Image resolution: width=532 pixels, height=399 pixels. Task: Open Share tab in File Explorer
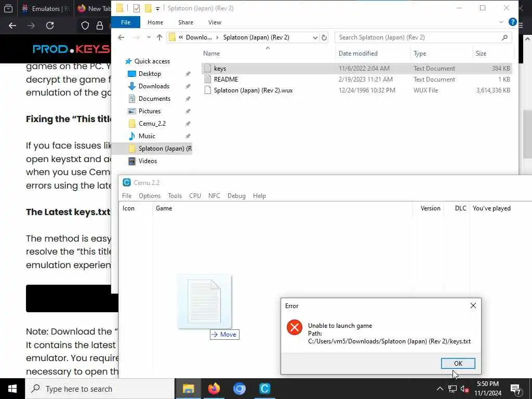(185, 22)
